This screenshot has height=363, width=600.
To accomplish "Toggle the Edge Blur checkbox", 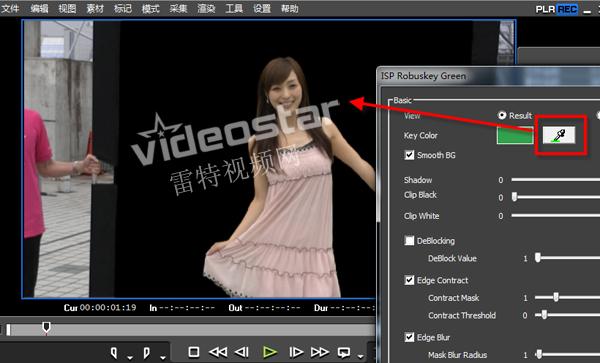I will pos(409,337).
